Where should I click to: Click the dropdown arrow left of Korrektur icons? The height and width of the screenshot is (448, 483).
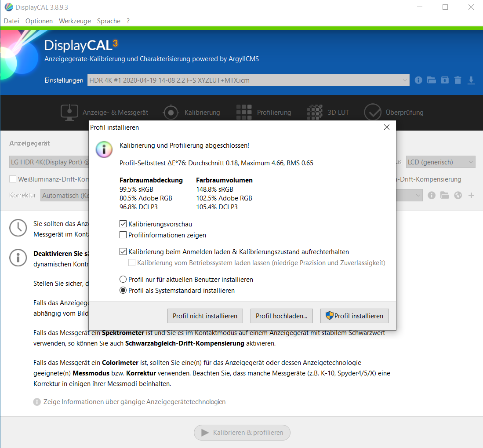pyautogui.click(x=418, y=195)
